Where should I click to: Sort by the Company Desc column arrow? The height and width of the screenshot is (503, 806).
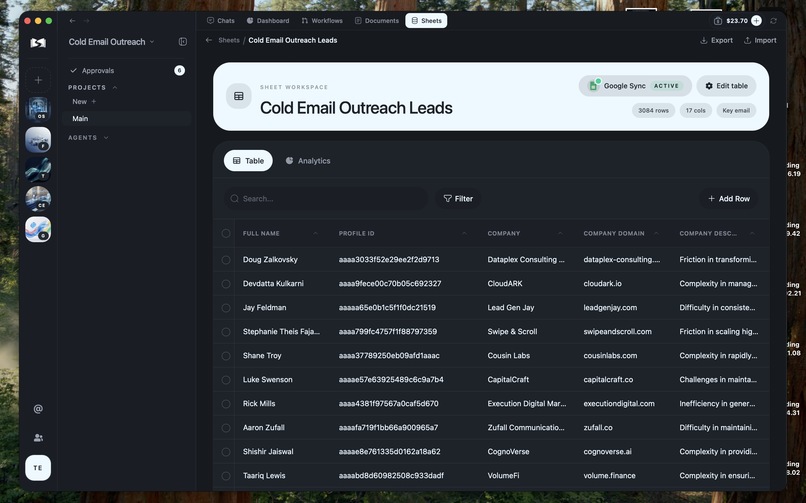[x=752, y=233]
